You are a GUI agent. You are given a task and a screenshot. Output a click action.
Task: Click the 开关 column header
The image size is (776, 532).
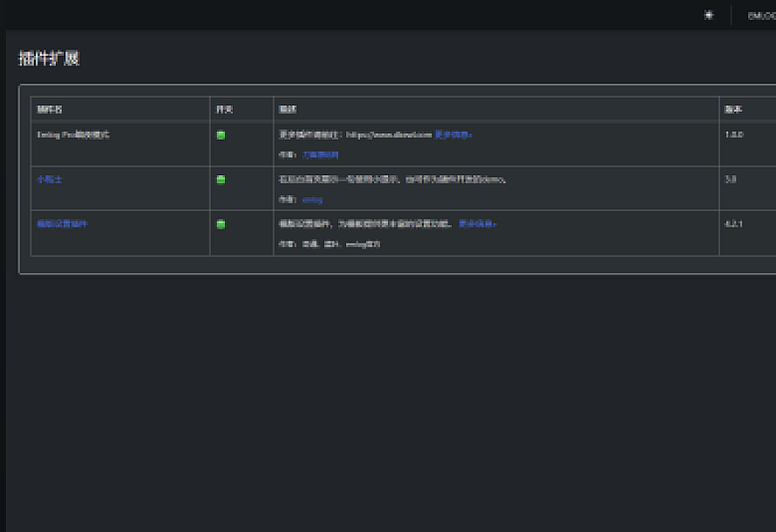click(x=225, y=109)
